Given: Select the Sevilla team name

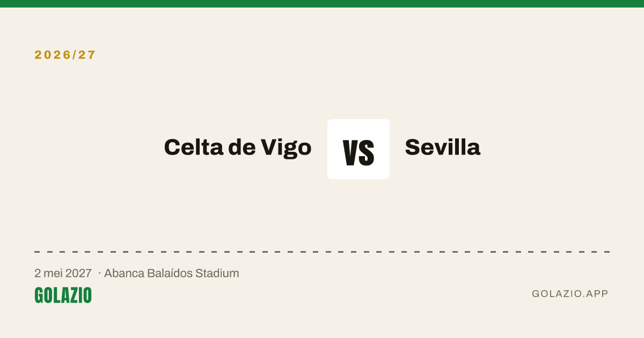Looking at the screenshot, I should click(x=442, y=147).
